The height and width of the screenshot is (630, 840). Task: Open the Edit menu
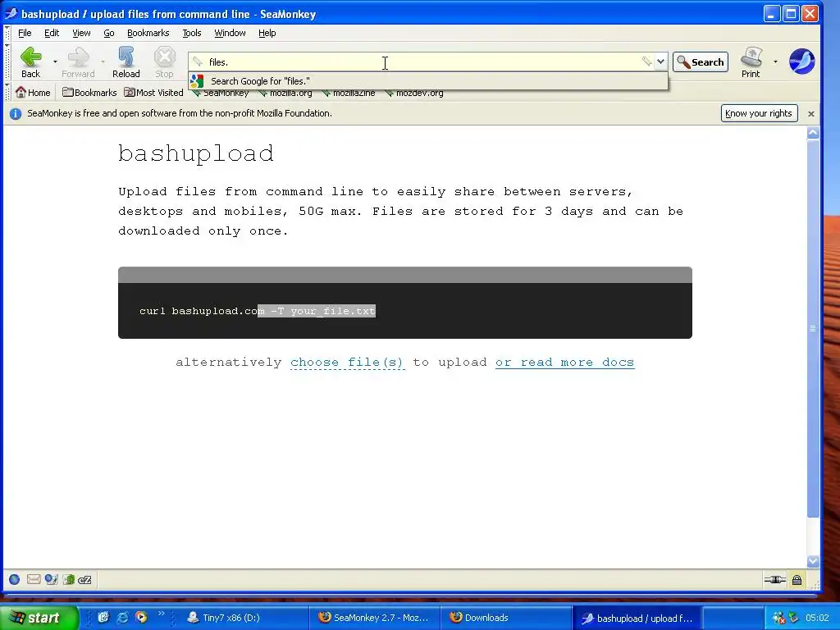point(52,33)
